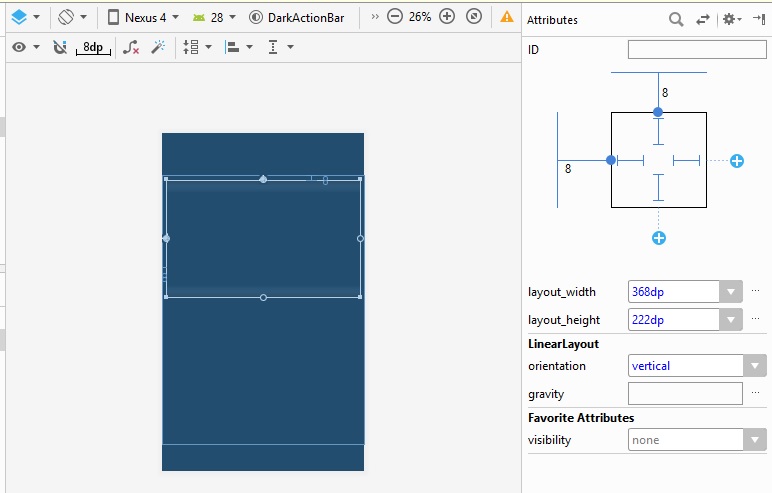Click the infer constraints magic wand

[158, 47]
